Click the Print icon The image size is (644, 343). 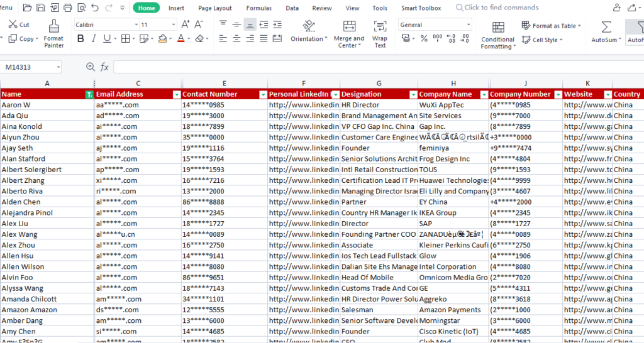click(x=68, y=8)
